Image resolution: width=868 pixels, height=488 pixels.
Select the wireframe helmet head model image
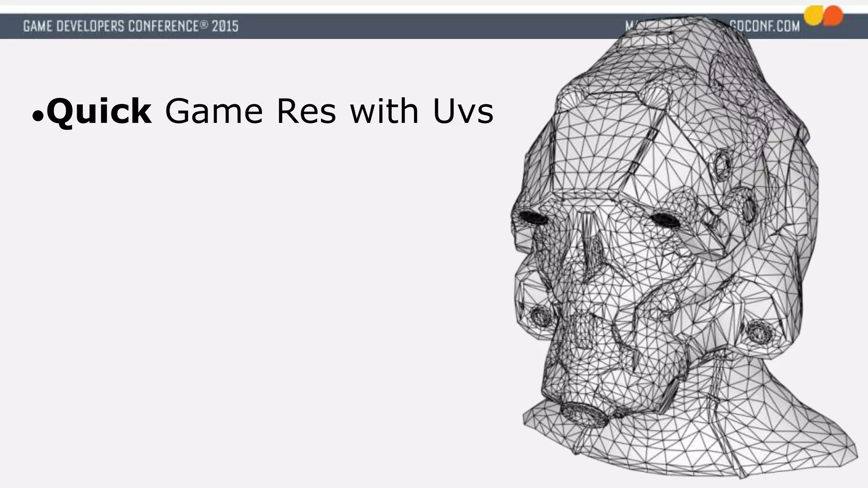pos(683,248)
